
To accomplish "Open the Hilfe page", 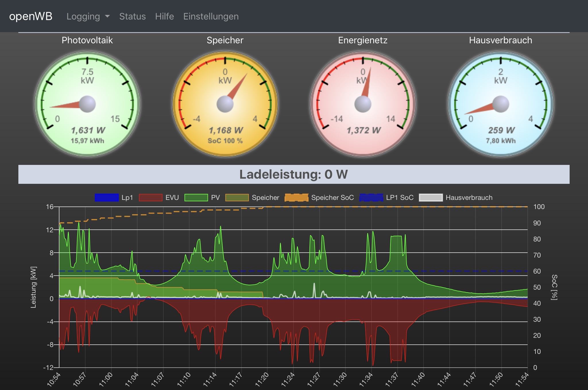I will [165, 16].
